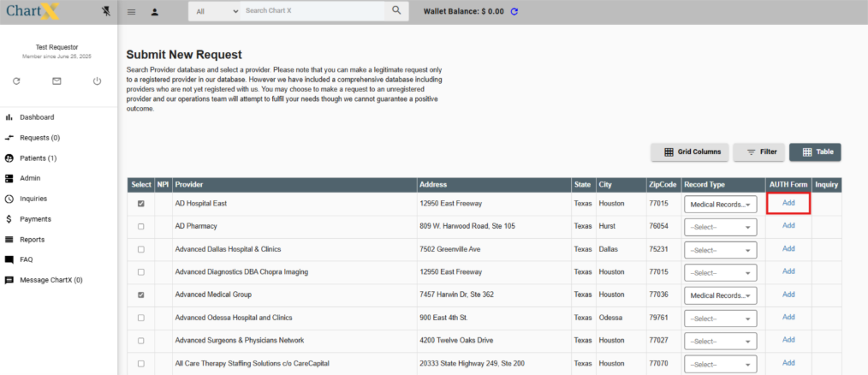The image size is (868, 375).
Task: Open Record Type dropdown for AD Hospital East
Action: coord(720,205)
